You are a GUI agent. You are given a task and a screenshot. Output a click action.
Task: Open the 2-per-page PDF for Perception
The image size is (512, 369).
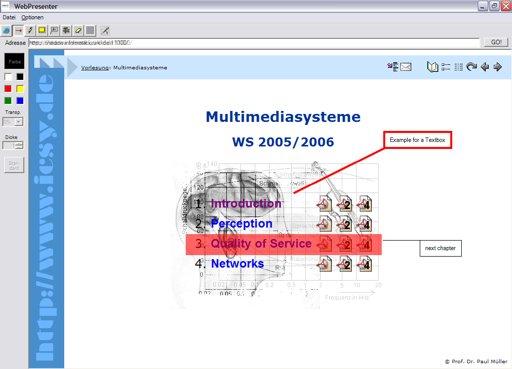pyautogui.click(x=344, y=224)
